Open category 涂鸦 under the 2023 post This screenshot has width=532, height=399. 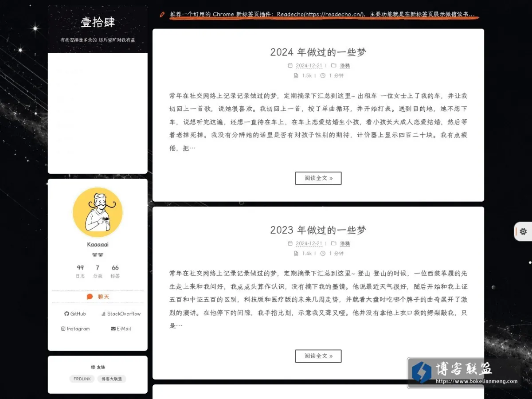click(x=345, y=243)
